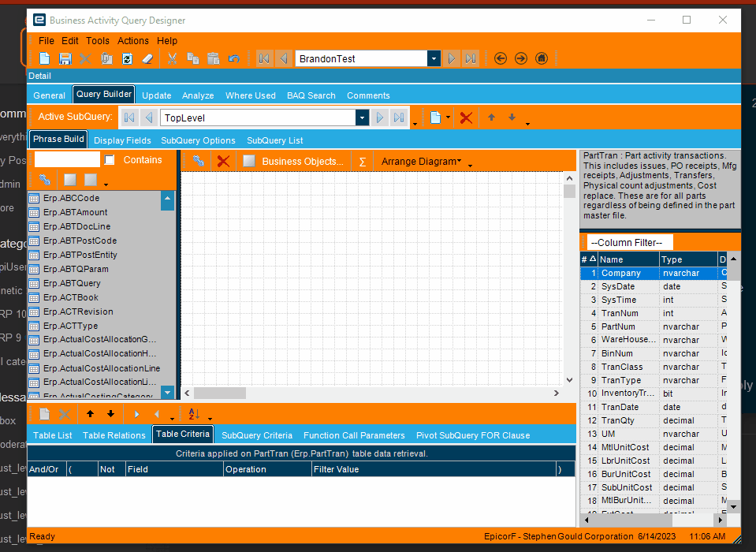The width and height of the screenshot is (756, 552).
Task: Switch to the Display Fields tab
Action: click(x=122, y=140)
